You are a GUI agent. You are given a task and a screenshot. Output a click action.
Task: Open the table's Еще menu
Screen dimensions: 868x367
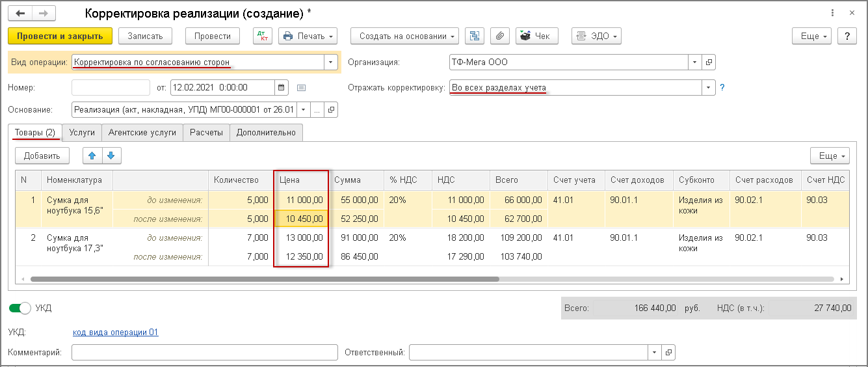(830, 156)
